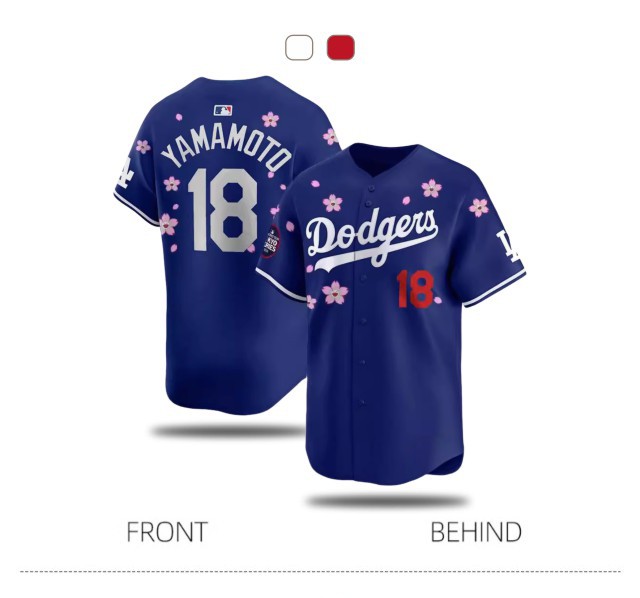Image resolution: width=640 pixels, height=598 pixels.
Task: Click the Dodgers script wordmark
Action: coord(372,240)
